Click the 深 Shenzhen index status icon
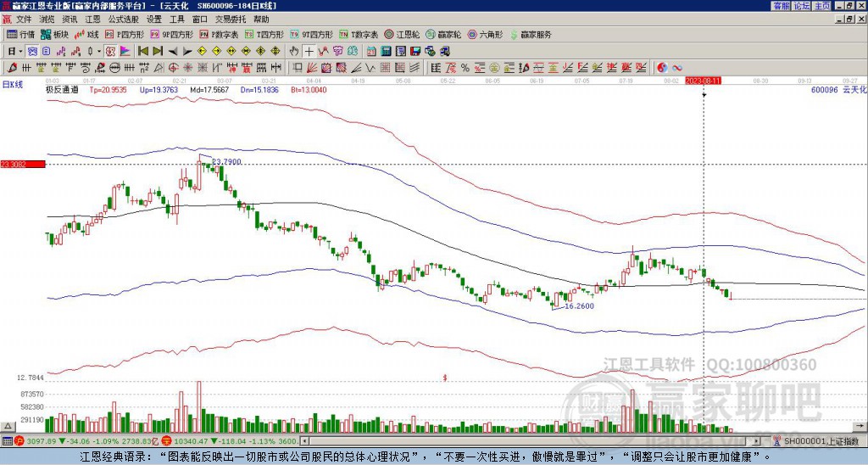Image resolution: width=868 pixels, height=465 pixels. click(x=169, y=441)
